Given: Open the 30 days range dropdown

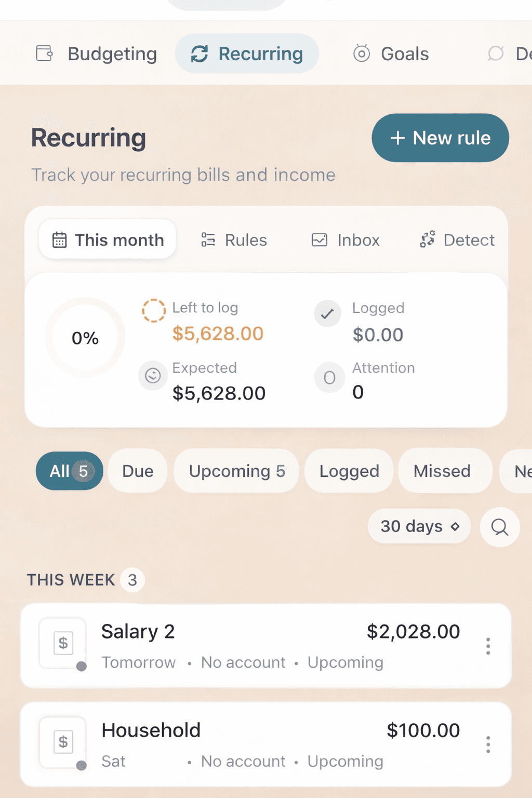Looking at the screenshot, I should pyautogui.click(x=419, y=526).
